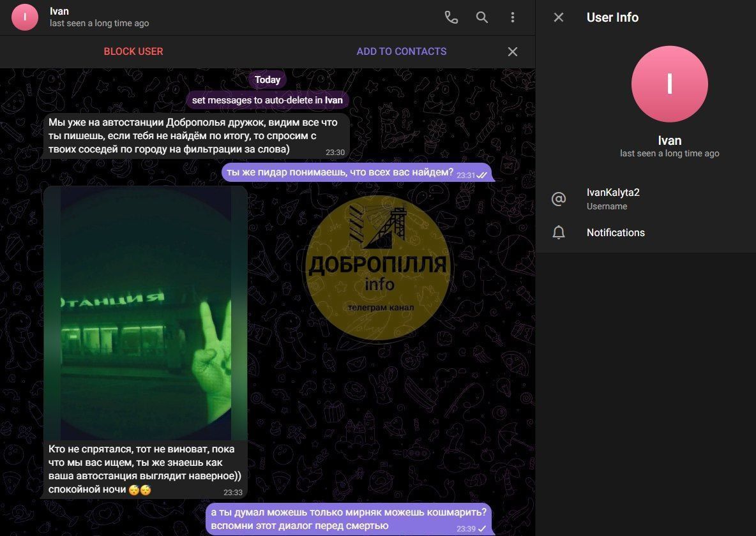Click the double checkmark on 23:31 message
Image resolution: width=756 pixels, height=536 pixels.
482,175
